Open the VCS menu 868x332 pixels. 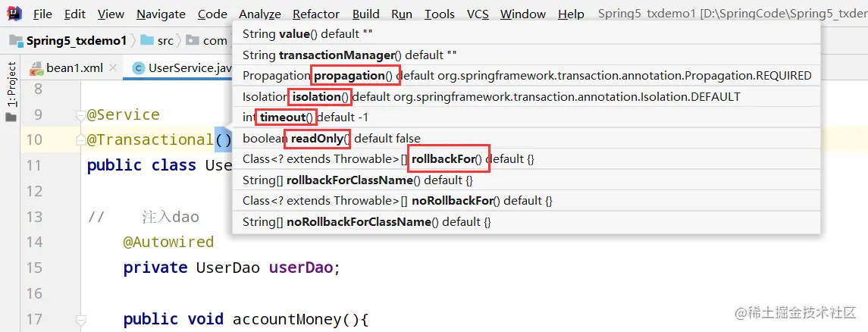click(x=478, y=14)
